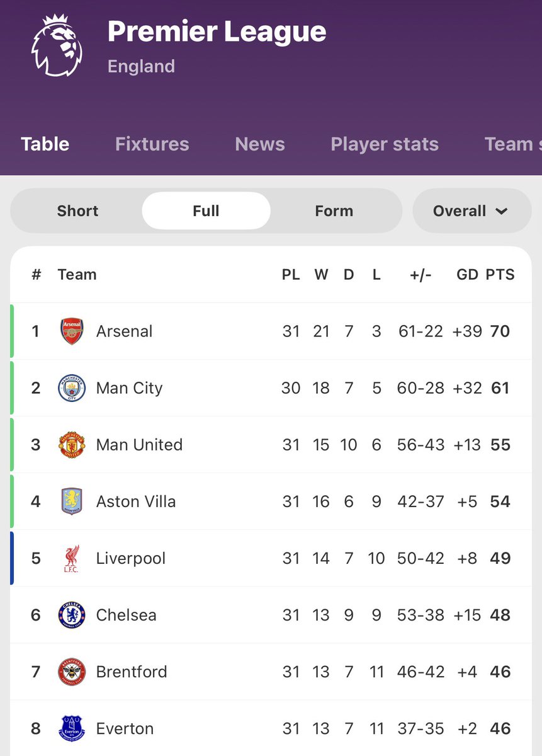Open the Liverpool team name link
This screenshot has width=542, height=756.
point(131,558)
